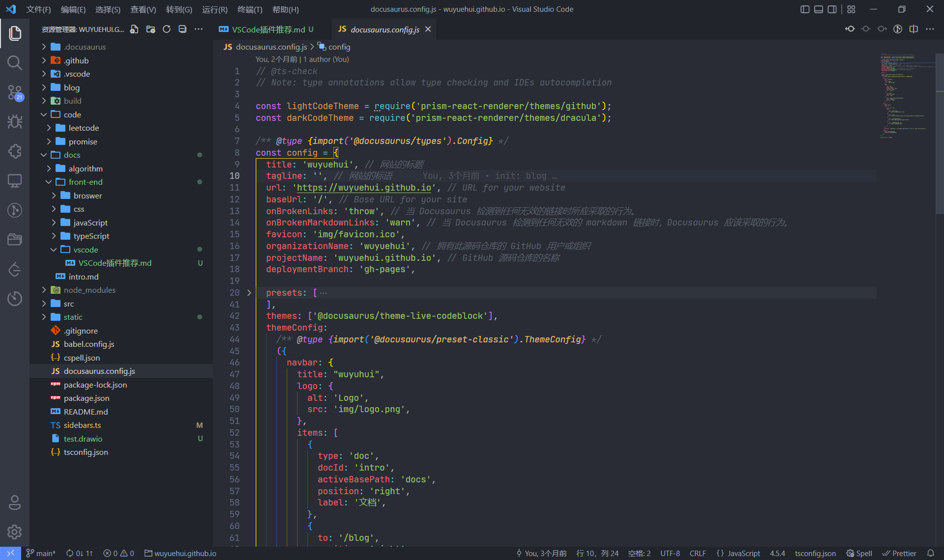Click the Prettier status bar item

point(899,553)
